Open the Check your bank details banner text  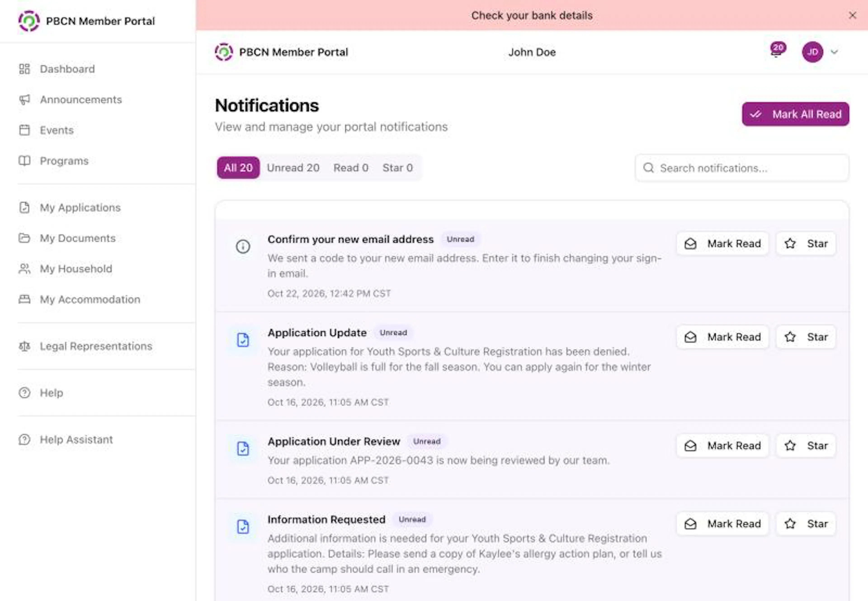click(532, 15)
